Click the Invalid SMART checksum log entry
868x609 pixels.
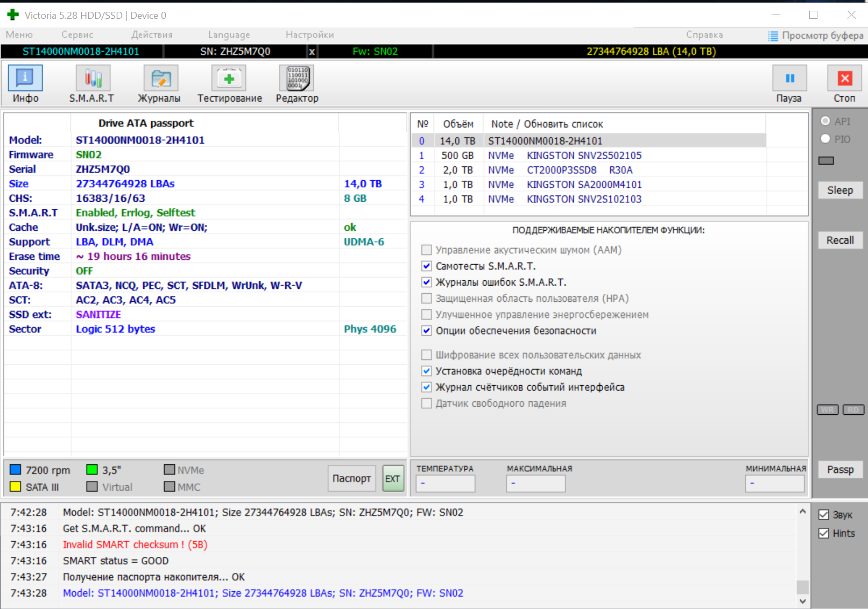(x=135, y=544)
